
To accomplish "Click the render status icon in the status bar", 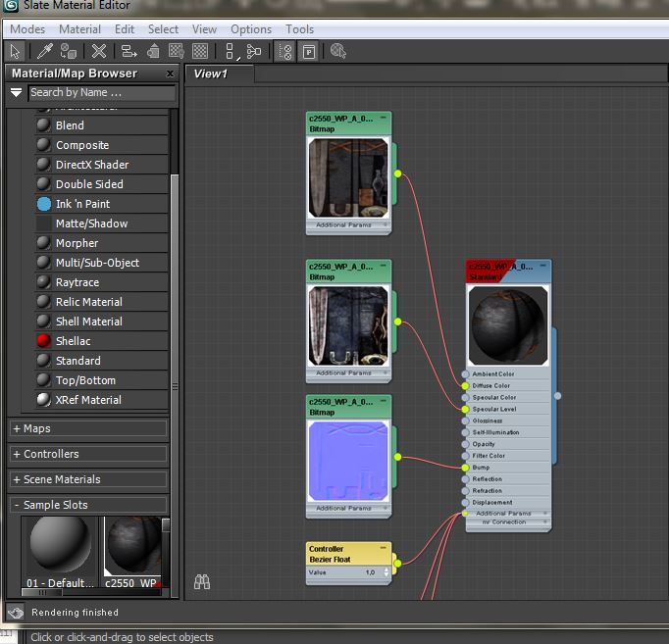I will point(16,613).
